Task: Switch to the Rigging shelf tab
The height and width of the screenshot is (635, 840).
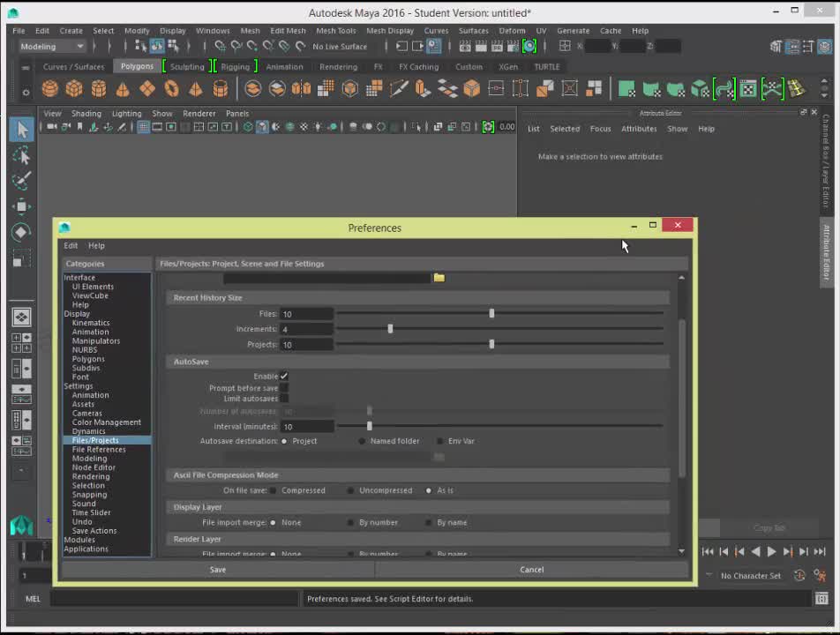Action: pos(236,67)
